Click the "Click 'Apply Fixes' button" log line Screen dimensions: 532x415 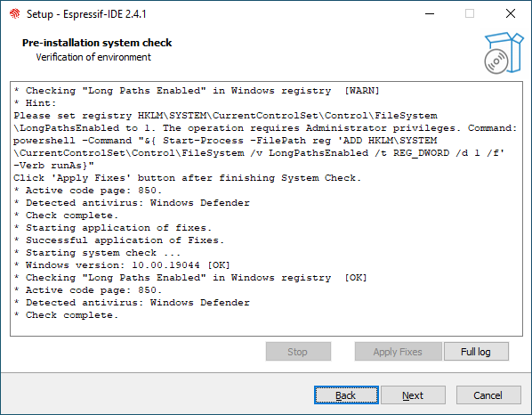click(187, 178)
